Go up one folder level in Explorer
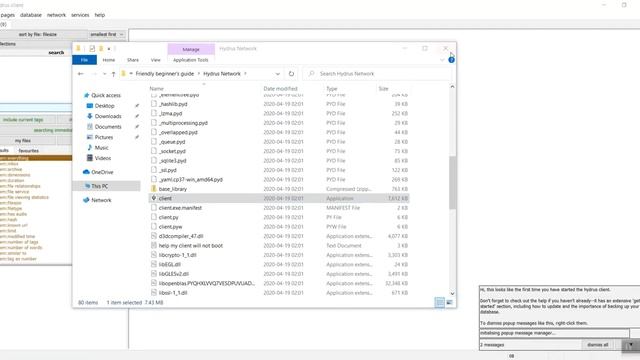Screen dimensions: 640x360 pyautogui.click(x=113, y=74)
